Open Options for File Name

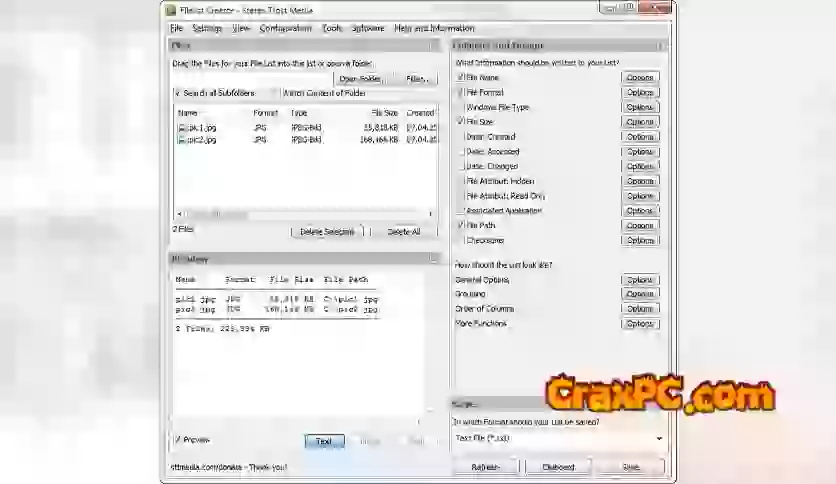(640, 77)
